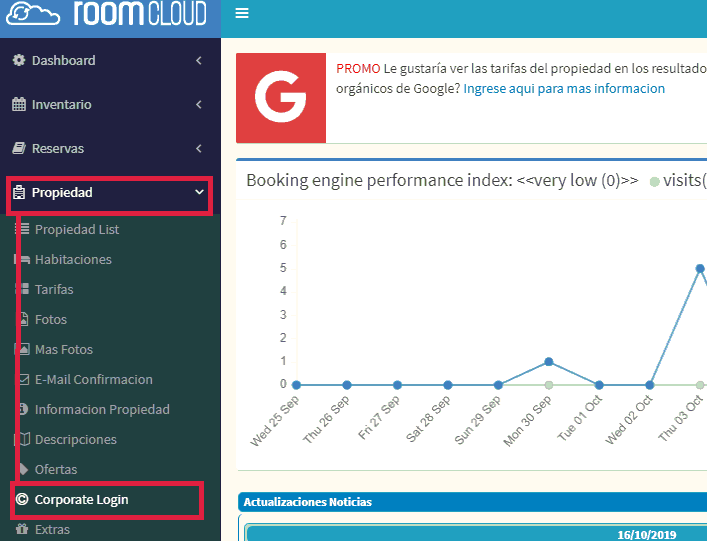
Task: Click the red Google G promo image
Action: coord(281,98)
